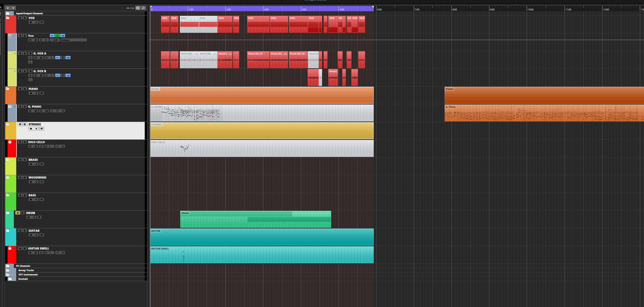
Task: Click group editing button on VOX folder
Action: point(42,22)
